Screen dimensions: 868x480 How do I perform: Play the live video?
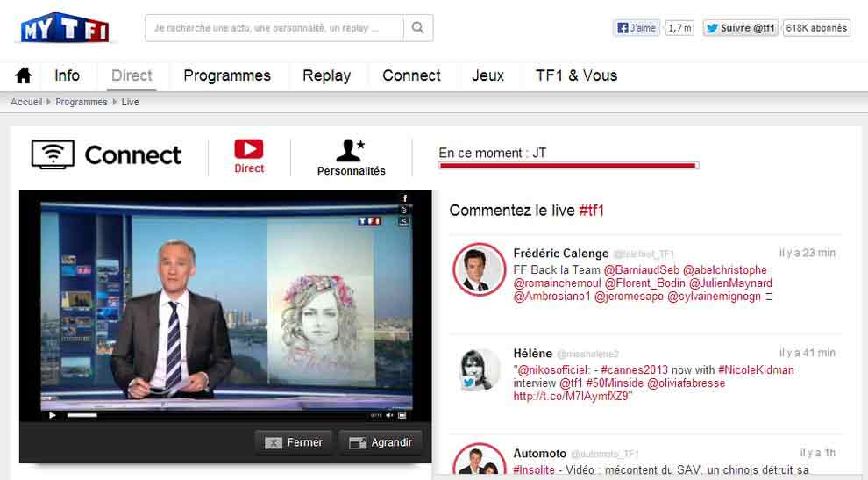(x=52, y=415)
